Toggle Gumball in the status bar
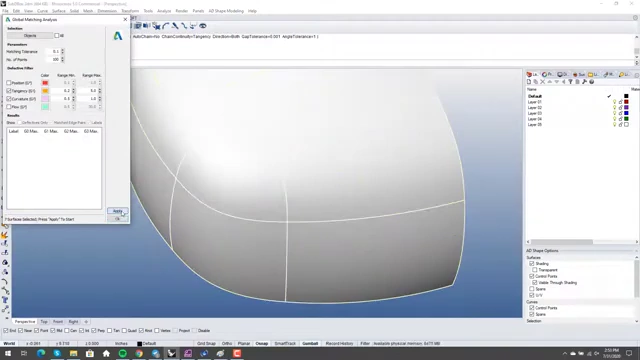Image resolution: width=640 pixels, height=360 pixels. [x=310, y=344]
